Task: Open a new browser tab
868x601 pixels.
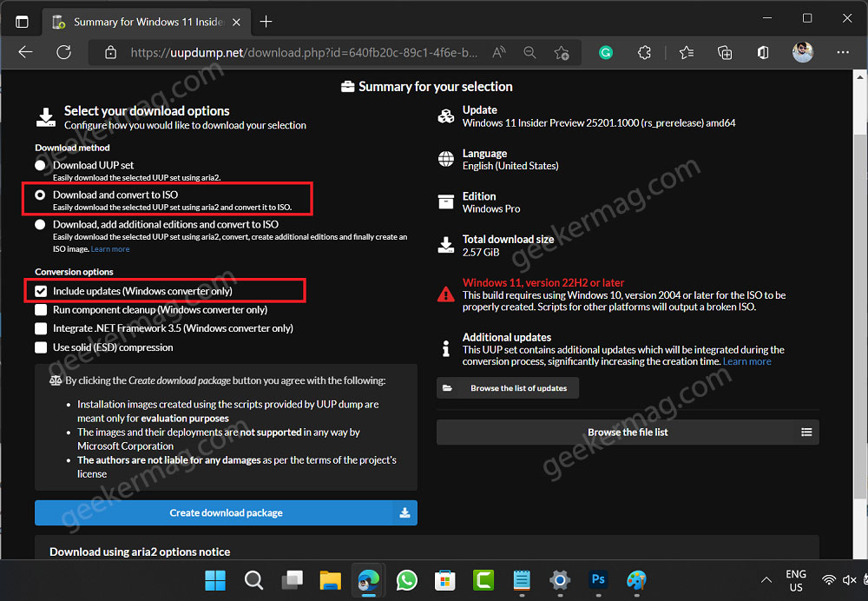Action: point(266,22)
